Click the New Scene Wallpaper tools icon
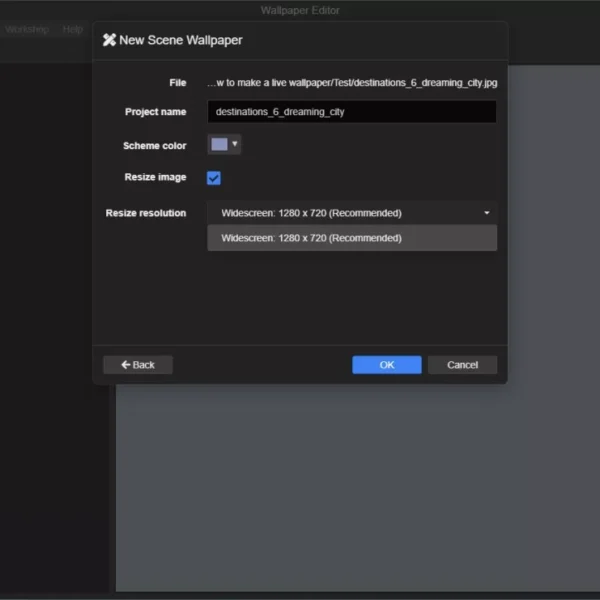Viewport: 600px width, 600px height. pyautogui.click(x=109, y=40)
